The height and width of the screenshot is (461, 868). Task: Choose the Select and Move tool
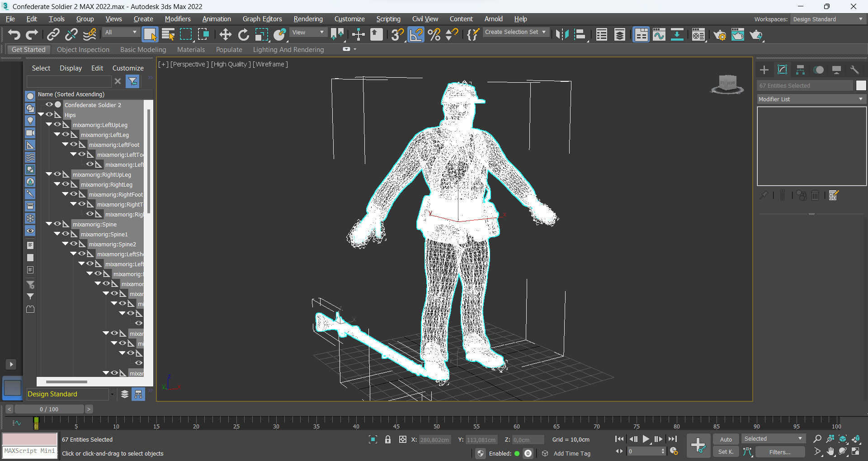pyautogui.click(x=225, y=34)
